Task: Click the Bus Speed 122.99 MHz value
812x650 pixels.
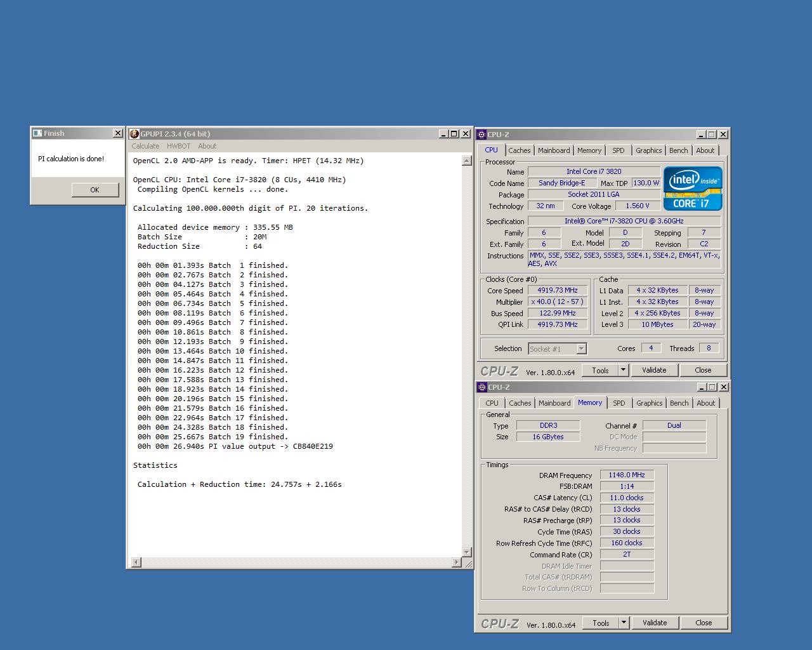Action: pos(558,313)
